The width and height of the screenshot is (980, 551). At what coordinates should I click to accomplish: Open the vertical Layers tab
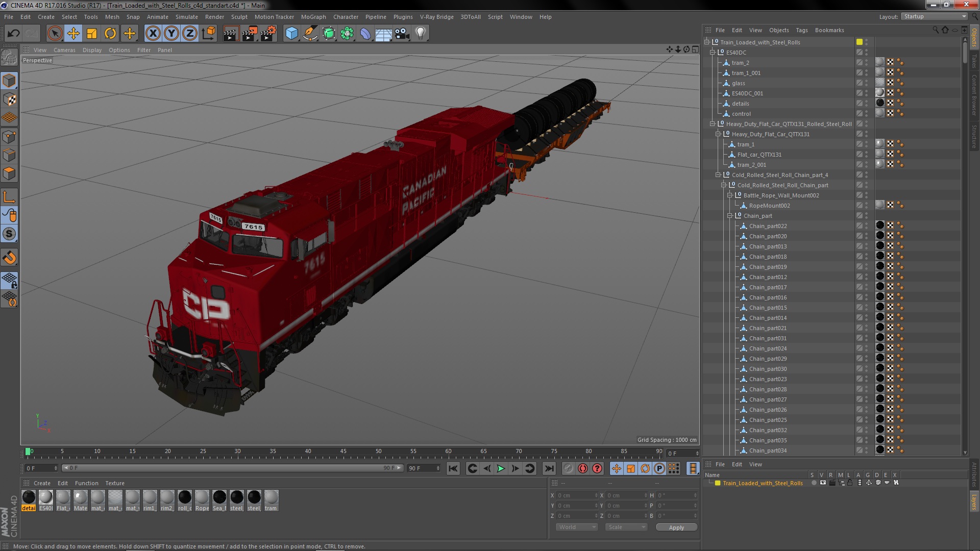pyautogui.click(x=974, y=502)
